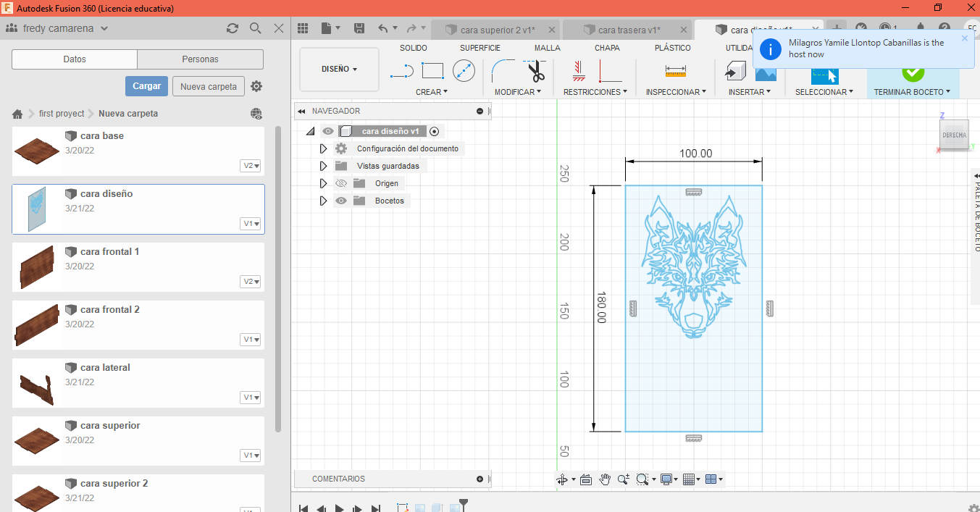
Task: Switch to cara trasera v1 document tab
Action: point(626,30)
